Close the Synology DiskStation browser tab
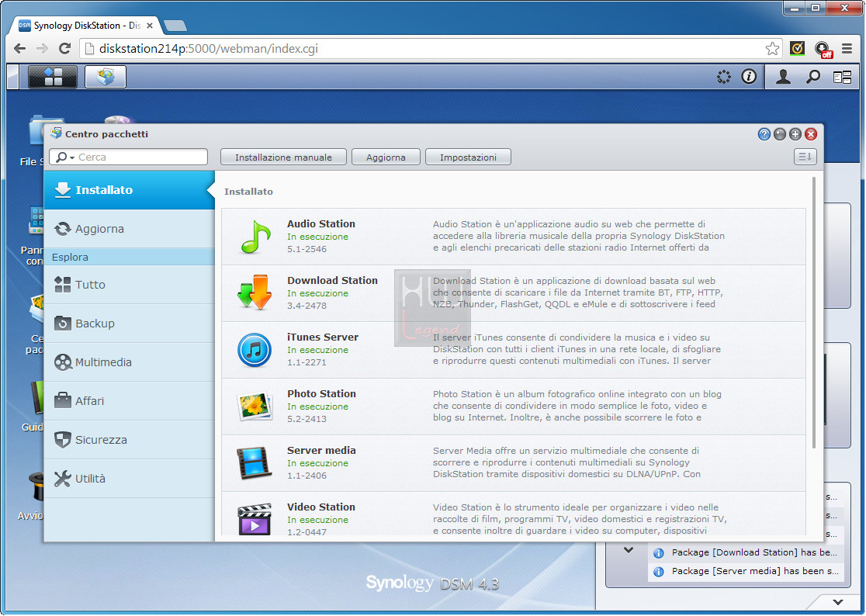Image resolution: width=866 pixels, height=616 pixels. tap(150, 26)
